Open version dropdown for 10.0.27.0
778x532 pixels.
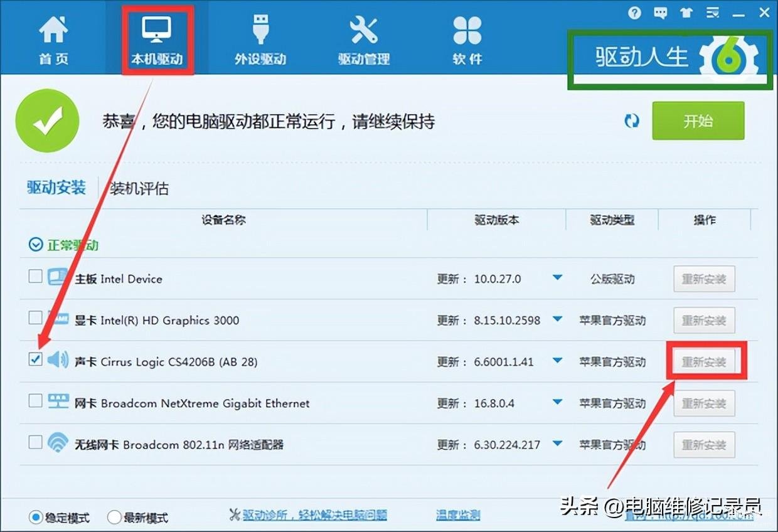(557, 278)
